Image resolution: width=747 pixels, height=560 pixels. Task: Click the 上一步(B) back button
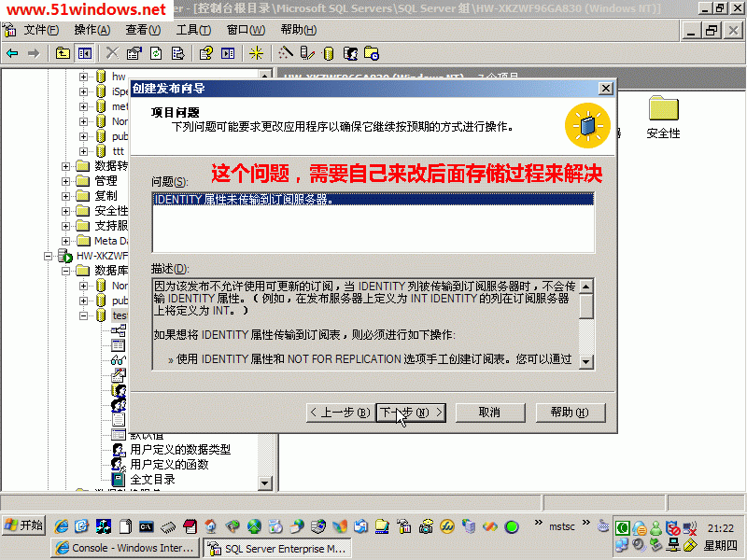[338, 413]
